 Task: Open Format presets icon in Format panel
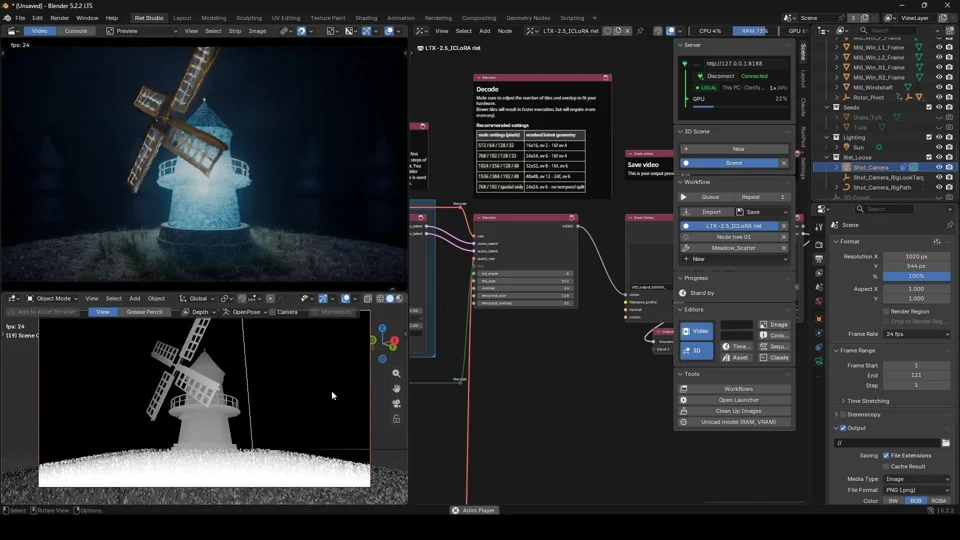[937, 242]
